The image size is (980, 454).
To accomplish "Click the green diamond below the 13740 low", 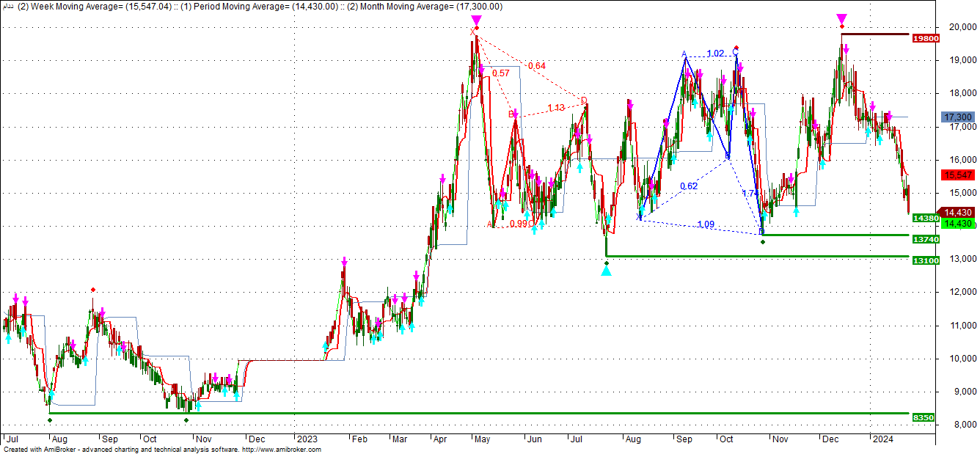I will [x=763, y=242].
